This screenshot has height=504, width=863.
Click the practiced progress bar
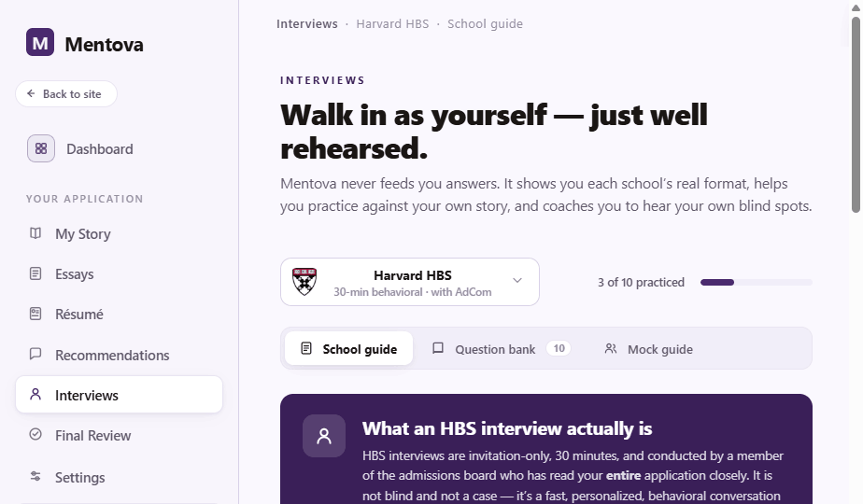[757, 282]
